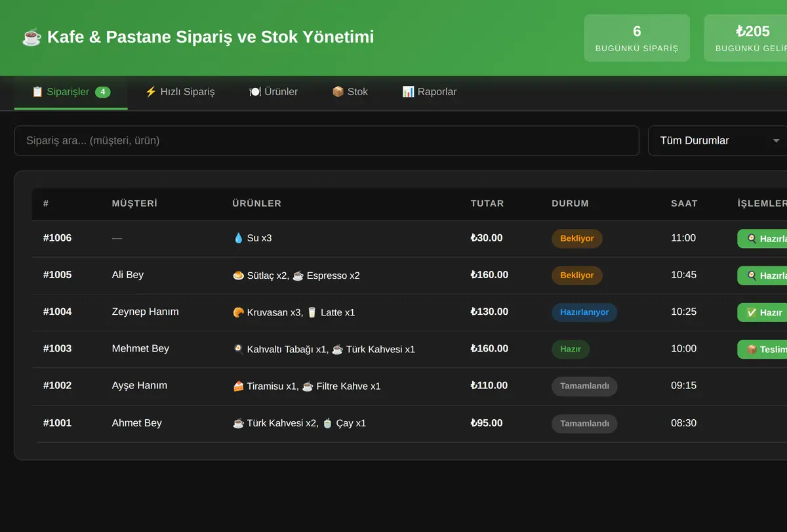Viewport: 787px width, 532px height.
Task: Open the Siparişler tab
Action: click(71, 92)
